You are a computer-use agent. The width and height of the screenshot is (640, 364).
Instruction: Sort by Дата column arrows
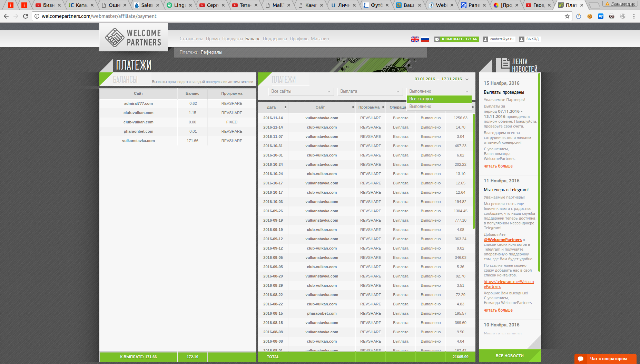point(285,107)
